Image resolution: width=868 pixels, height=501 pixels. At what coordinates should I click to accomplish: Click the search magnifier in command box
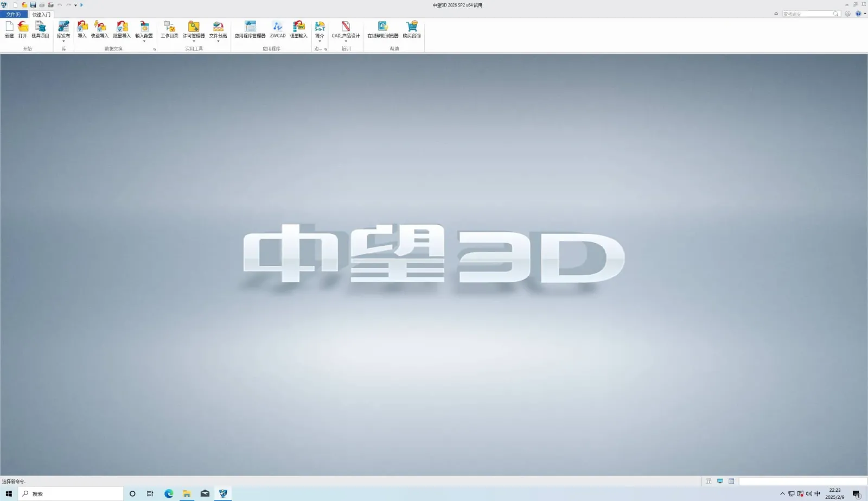(x=836, y=14)
